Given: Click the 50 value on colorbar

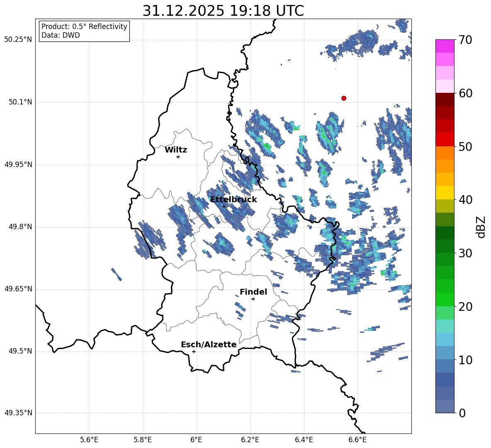Looking at the screenshot, I should coord(465,146).
